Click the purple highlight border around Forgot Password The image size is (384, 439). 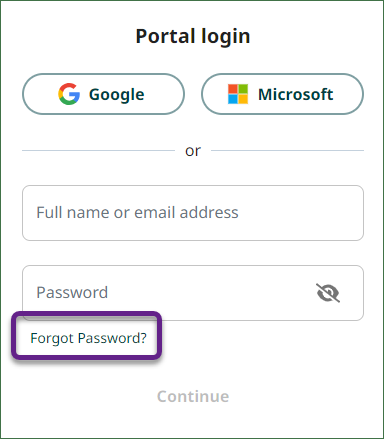(87, 314)
